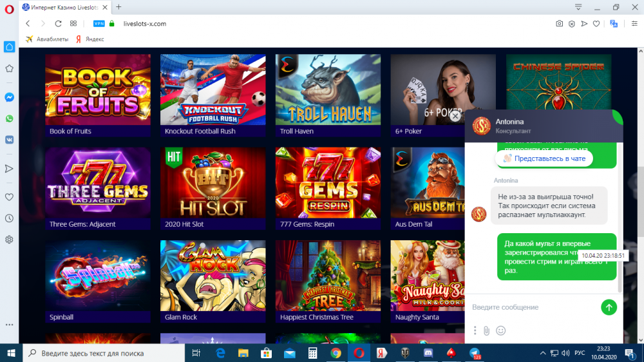Click the snapshot camera icon

[x=560, y=24]
